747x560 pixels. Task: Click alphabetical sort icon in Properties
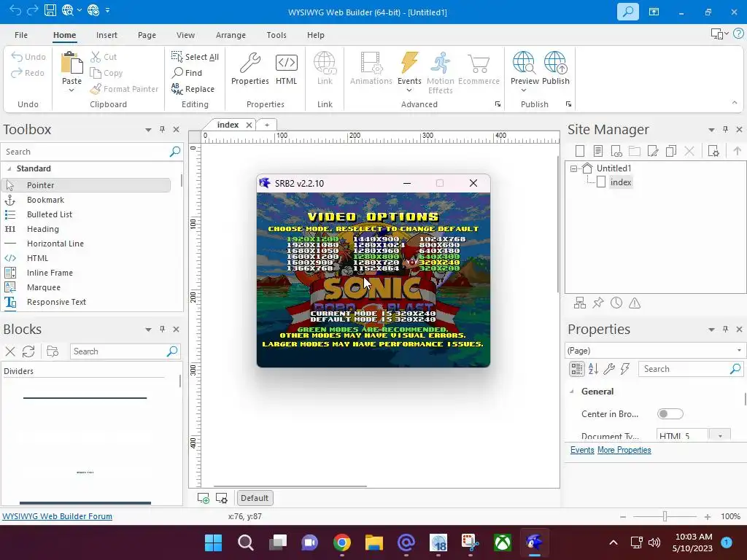point(593,368)
